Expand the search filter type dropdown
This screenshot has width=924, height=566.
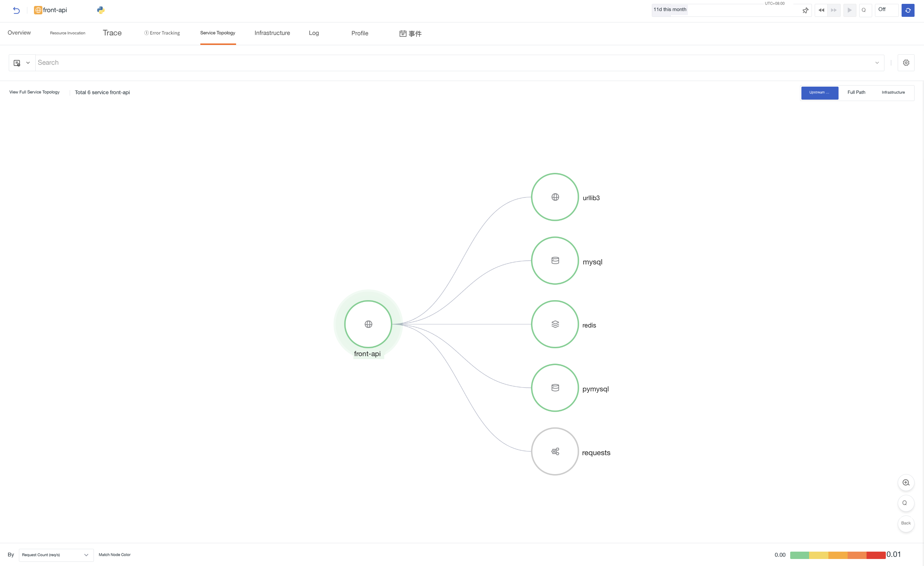pos(22,63)
